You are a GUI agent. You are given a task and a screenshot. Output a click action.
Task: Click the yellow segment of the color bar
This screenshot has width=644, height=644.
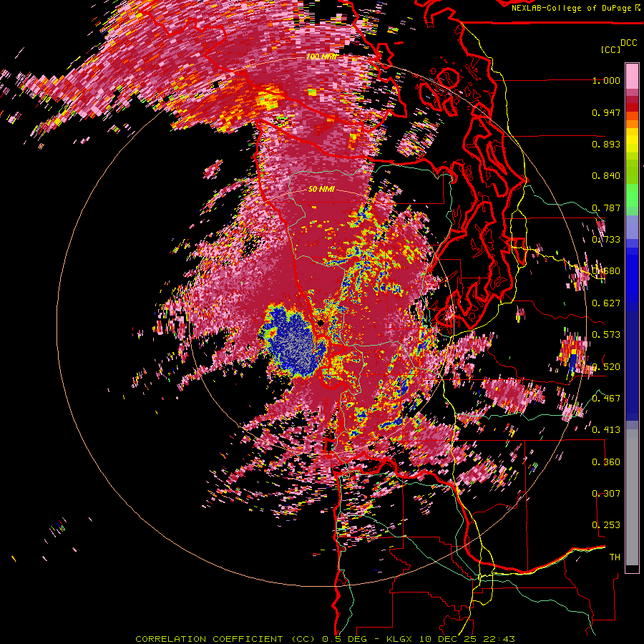(x=632, y=141)
